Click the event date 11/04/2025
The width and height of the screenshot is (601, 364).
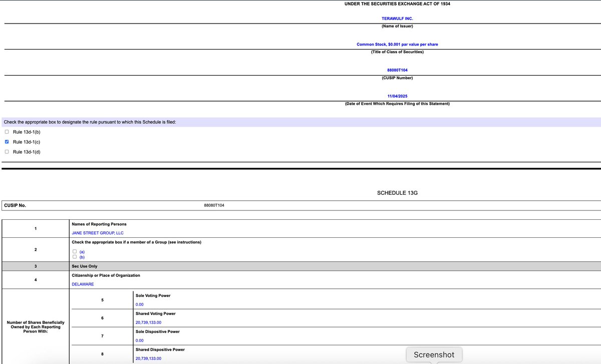tap(397, 96)
